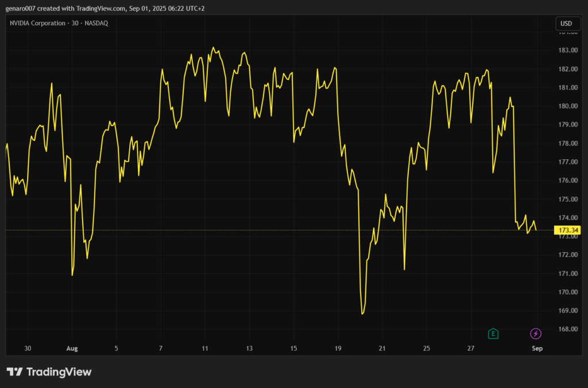Select date 19 on the time axis
Viewport: 588px width, 388px height.
click(338, 348)
